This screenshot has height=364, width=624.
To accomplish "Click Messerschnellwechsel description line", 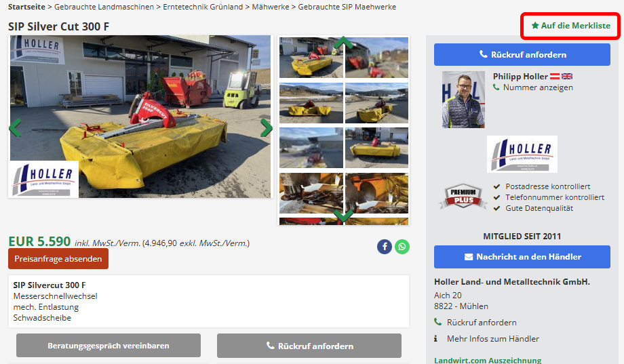I will [56, 296].
